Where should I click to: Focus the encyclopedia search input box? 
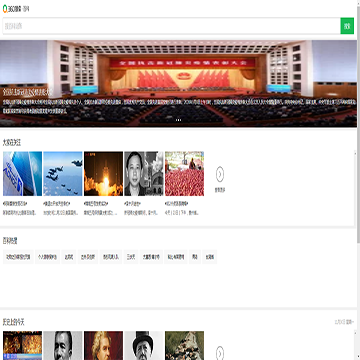tap(171, 26)
